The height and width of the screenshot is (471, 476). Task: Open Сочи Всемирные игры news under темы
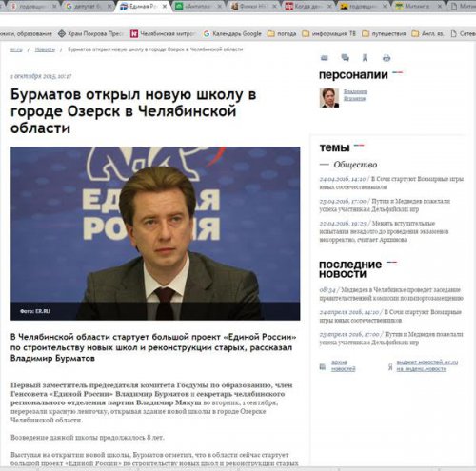point(391,183)
